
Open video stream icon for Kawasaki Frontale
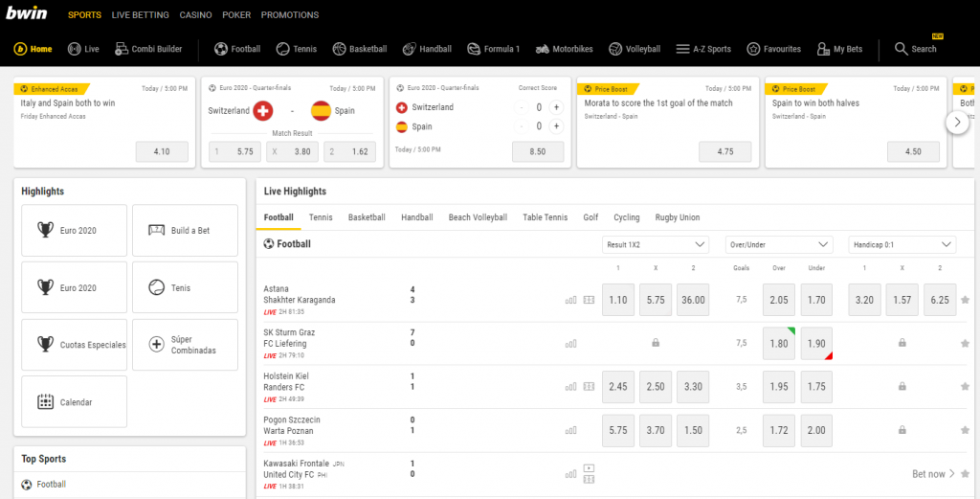(589, 467)
